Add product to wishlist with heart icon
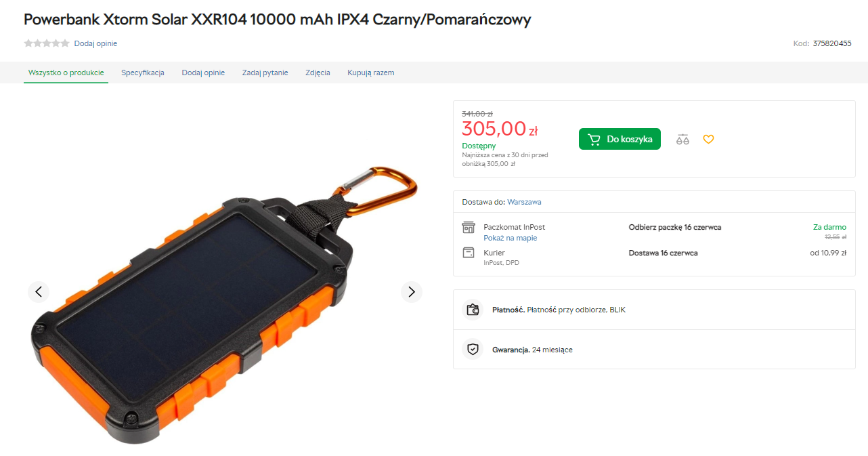868x456 pixels. [708, 140]
